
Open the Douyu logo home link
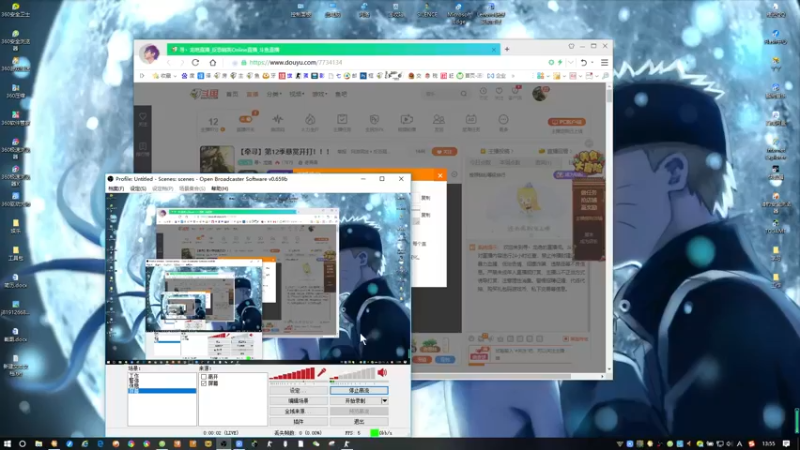pos(204,94)
